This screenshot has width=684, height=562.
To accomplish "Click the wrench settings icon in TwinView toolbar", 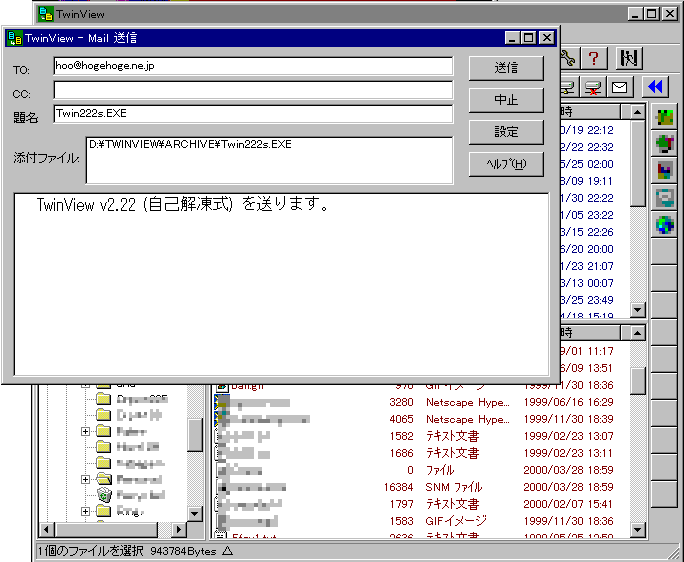I will pyautogui.click(x=568, y=58).
